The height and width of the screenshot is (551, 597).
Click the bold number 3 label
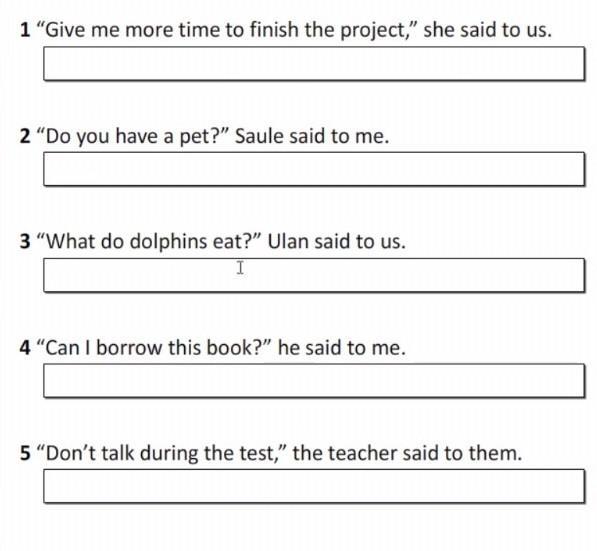pos(25,241)
